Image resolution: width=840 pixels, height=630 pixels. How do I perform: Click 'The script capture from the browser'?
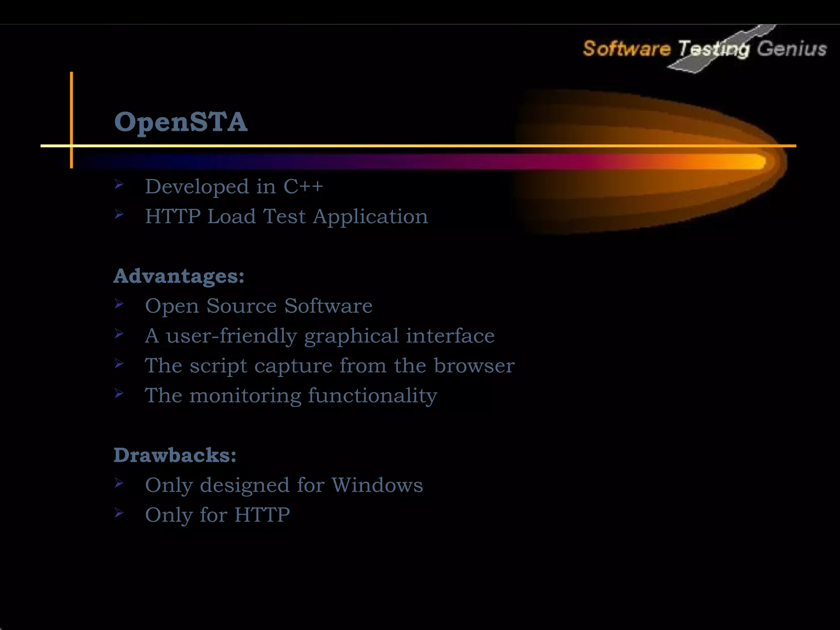pos(330,366)
